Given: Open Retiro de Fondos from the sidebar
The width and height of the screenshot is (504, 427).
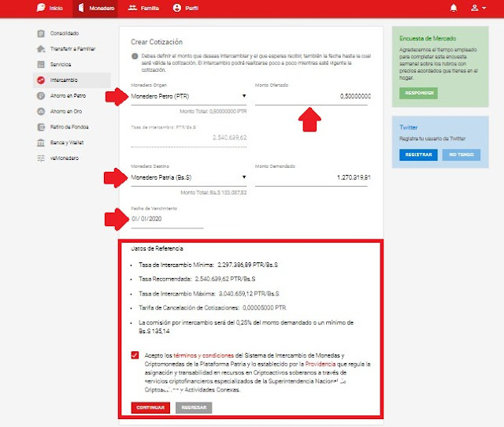Looking at the screenshot, I should click(69, 127).
